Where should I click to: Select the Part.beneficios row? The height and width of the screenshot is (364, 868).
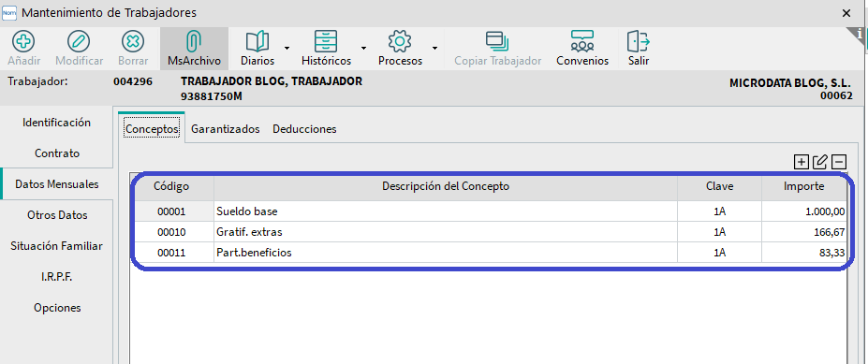click(x=489, y=253)
